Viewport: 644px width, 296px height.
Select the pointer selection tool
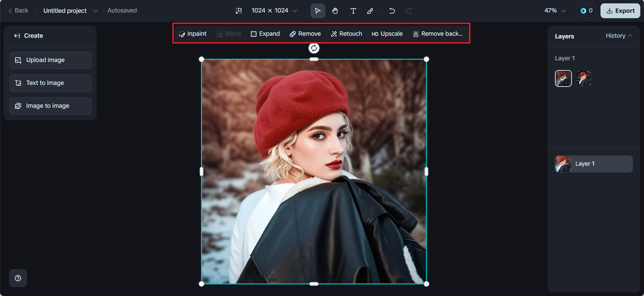[x=318, y=11]
